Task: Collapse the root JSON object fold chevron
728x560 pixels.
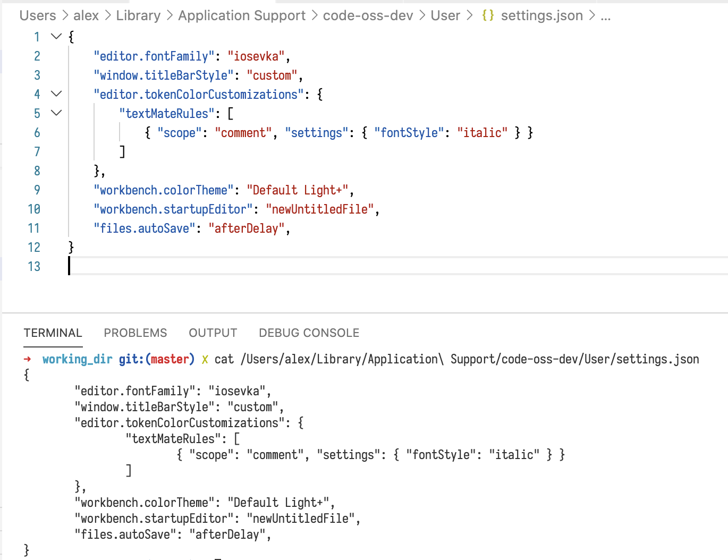Action: pos(56,37)
